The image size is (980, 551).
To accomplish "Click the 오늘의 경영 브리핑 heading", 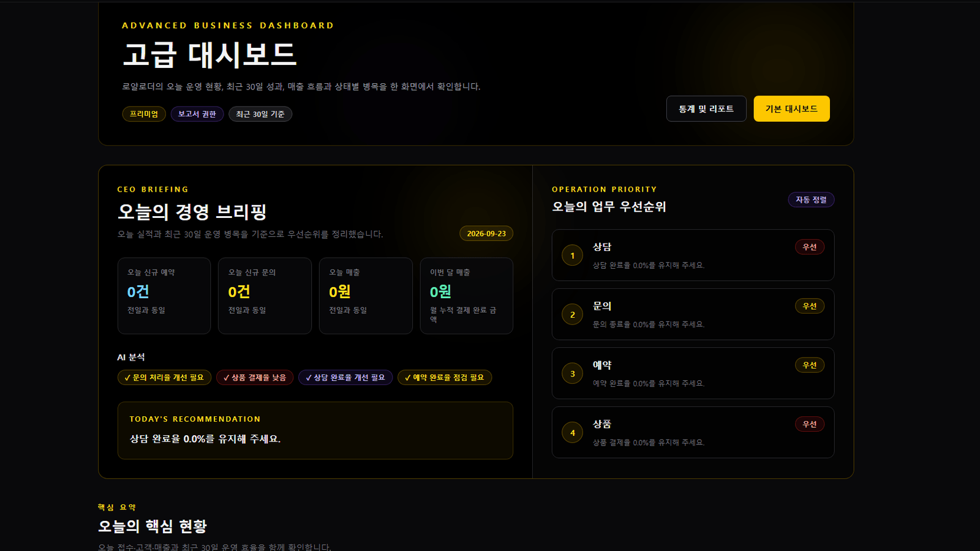I will click(x=192, y=212).
